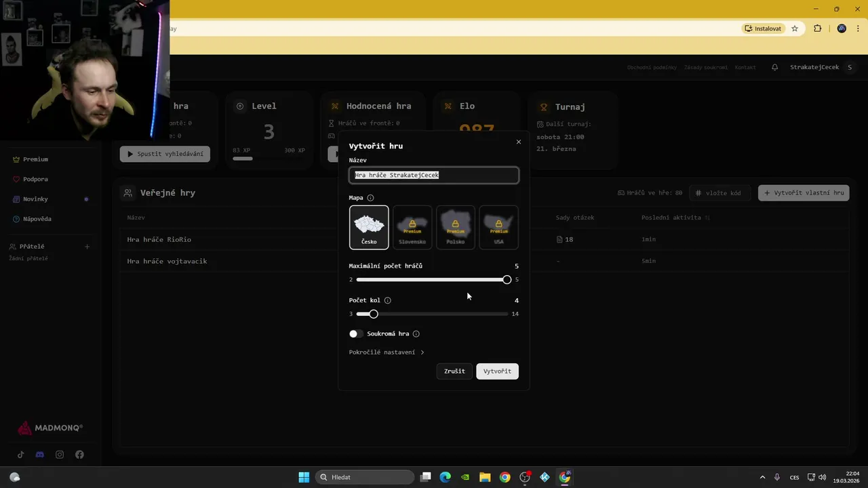Select the Česko map
Image resolution: width=868 pixels, height=488 pixels.
coord(369,228)
